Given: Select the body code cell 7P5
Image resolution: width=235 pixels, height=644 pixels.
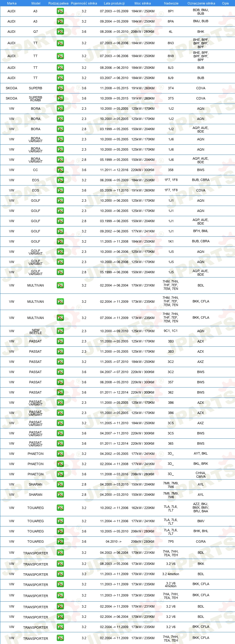Looking at the screenshot, I should (171, 541).
